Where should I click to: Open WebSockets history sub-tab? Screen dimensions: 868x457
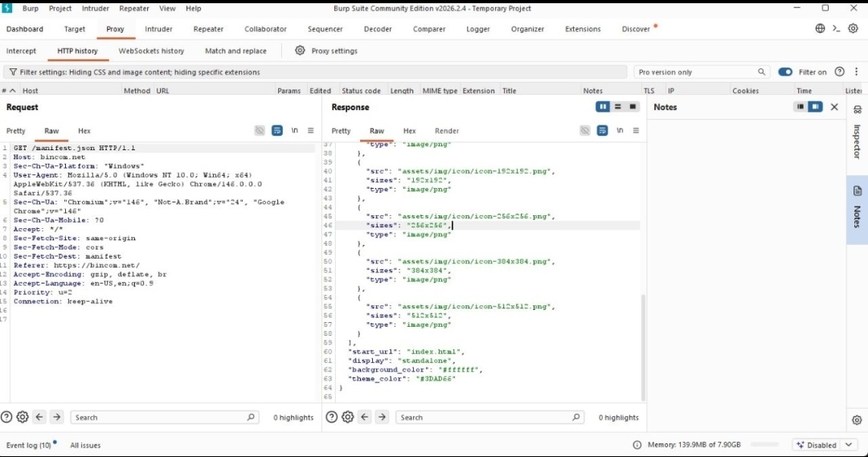pos(151,51)
